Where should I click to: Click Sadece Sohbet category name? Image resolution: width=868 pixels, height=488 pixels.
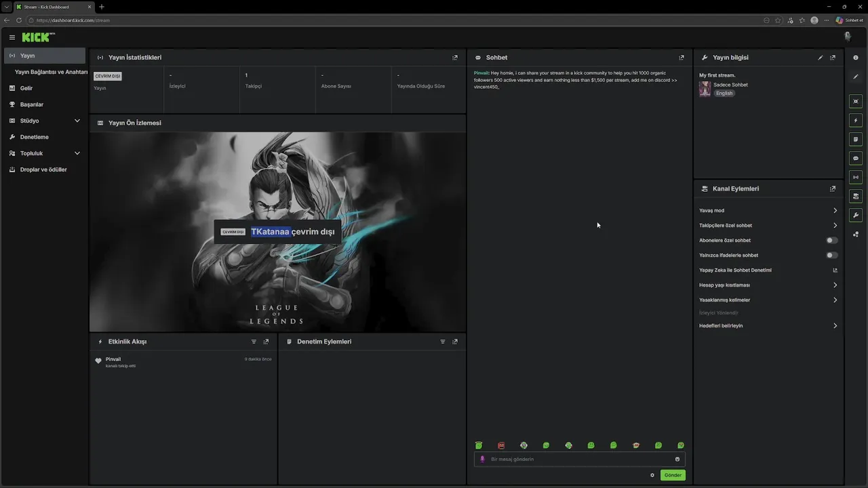pyautogui.click(x=730, y=85)
